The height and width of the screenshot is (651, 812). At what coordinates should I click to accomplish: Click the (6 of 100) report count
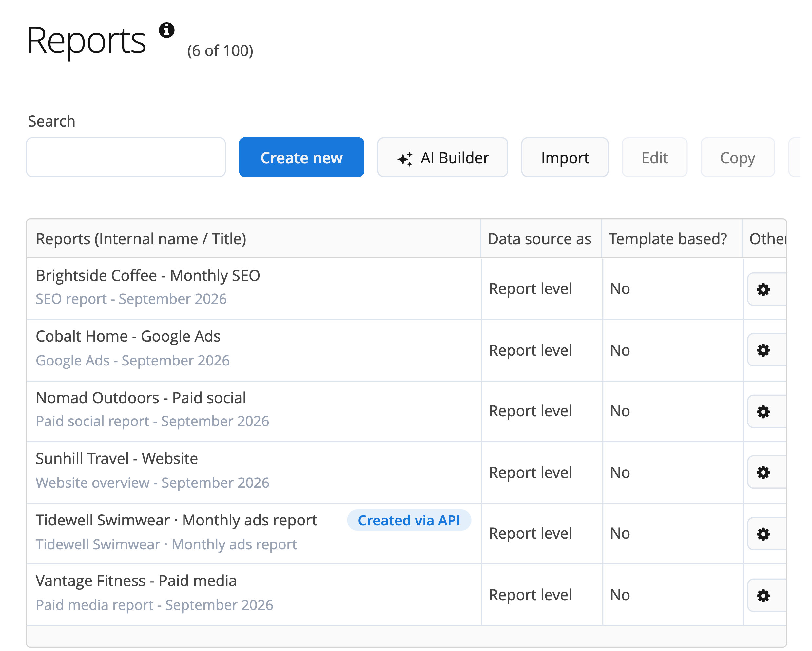point(220,51)
